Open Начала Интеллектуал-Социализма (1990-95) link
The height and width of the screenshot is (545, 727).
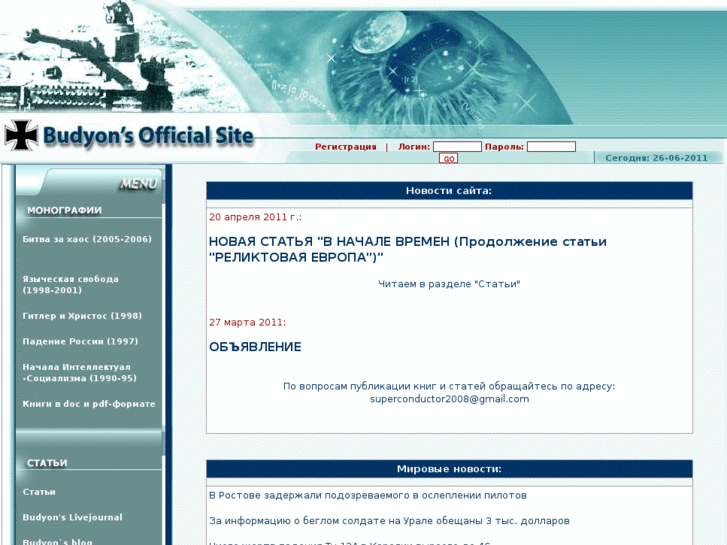79,372
